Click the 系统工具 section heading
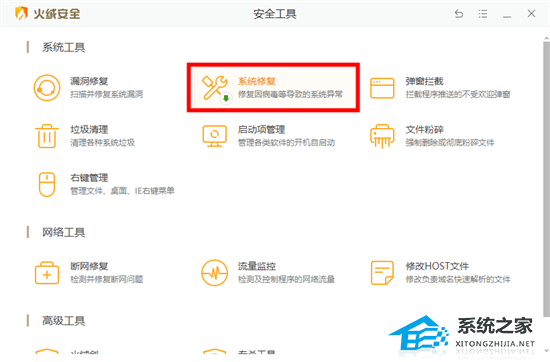 63,47
